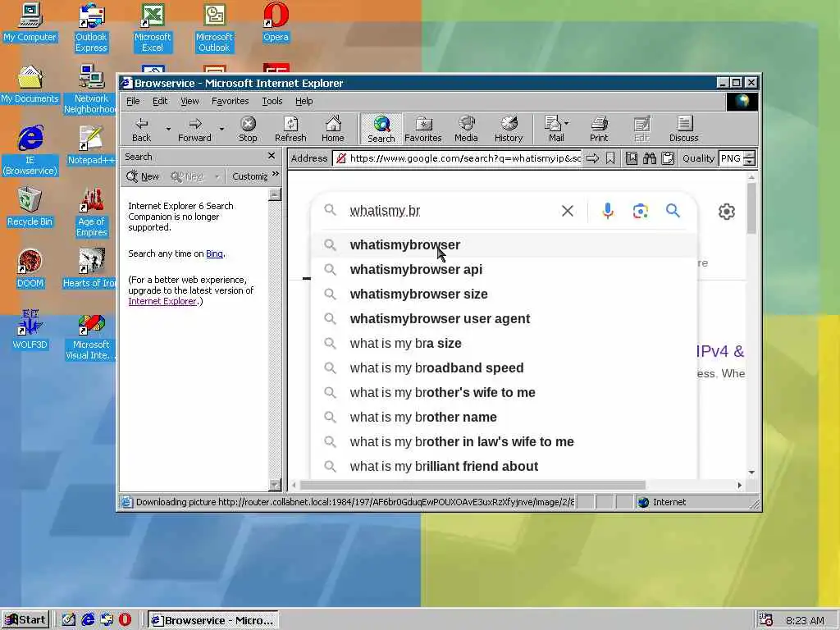The height and width of the screenshot is (630, 840).
Task: Click the Bing link in Search pane
Action: (x=214, y=253)
